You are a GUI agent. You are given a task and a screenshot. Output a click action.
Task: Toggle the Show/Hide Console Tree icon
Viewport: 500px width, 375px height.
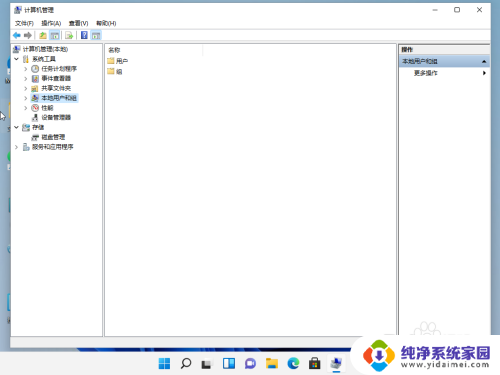(x=54, y=35)
